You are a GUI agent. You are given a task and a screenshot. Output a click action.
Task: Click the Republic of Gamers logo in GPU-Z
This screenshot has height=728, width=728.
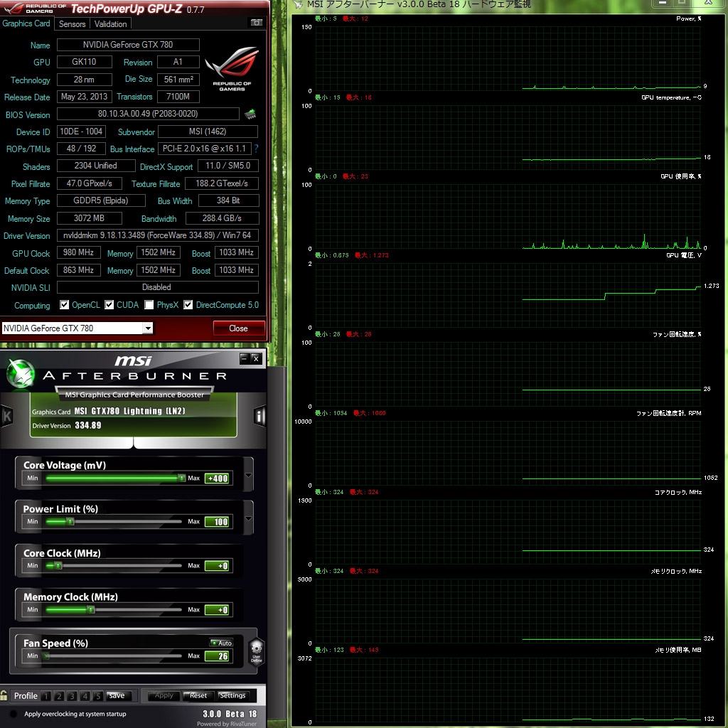(232, 68)
